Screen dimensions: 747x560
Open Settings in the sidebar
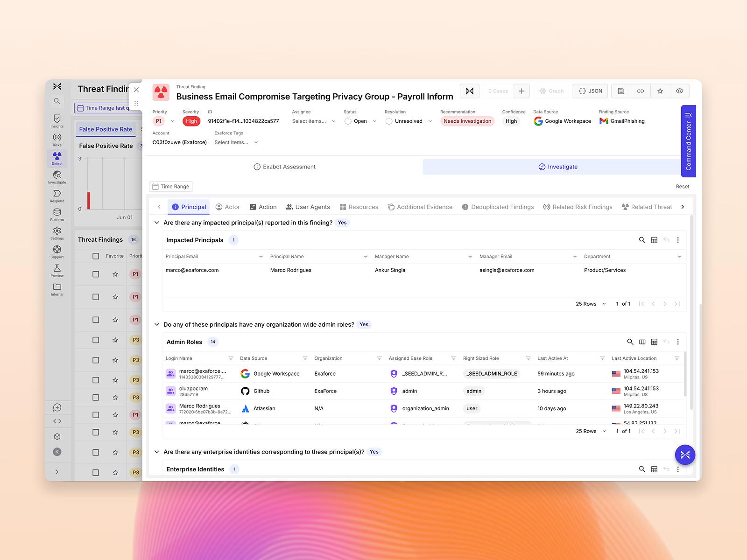(57, 233)
